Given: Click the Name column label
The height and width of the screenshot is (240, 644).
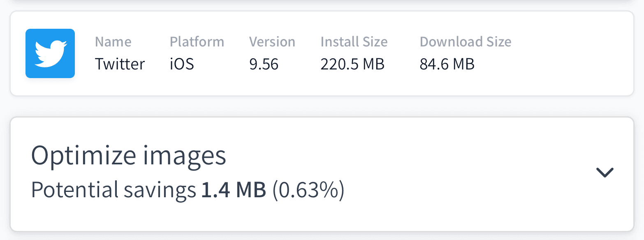Looking at the screenshot, I should coord(113,42).
